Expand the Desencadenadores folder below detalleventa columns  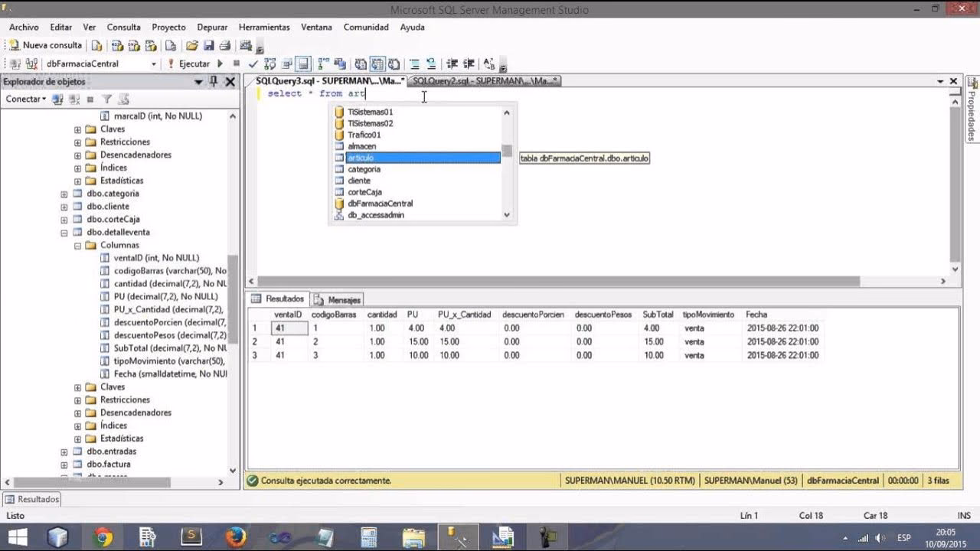[78, 412]
